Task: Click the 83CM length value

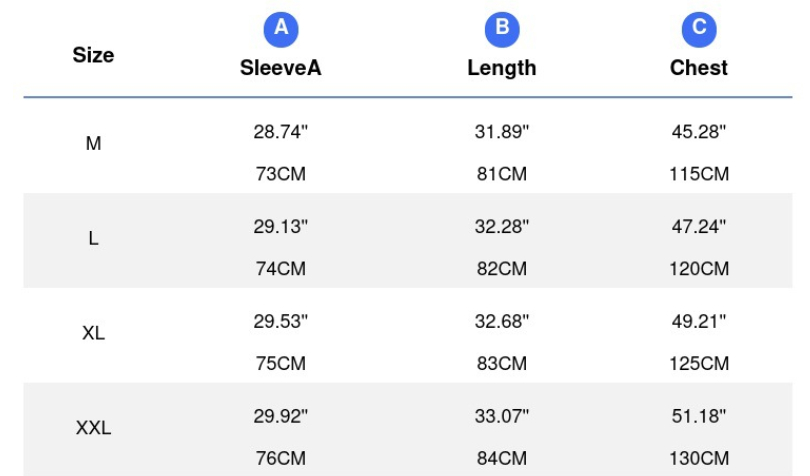Action: point(502,364)
